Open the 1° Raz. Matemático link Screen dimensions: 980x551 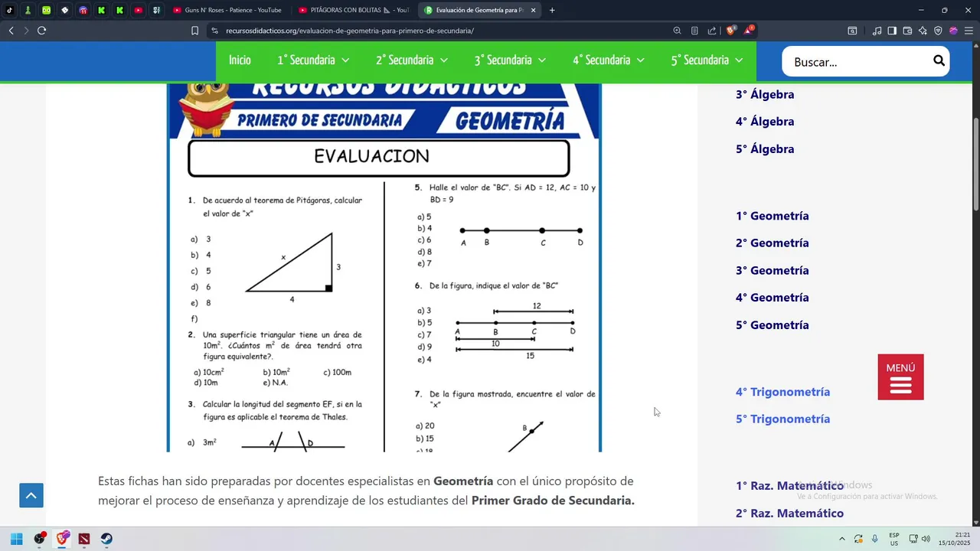point(789,486)
